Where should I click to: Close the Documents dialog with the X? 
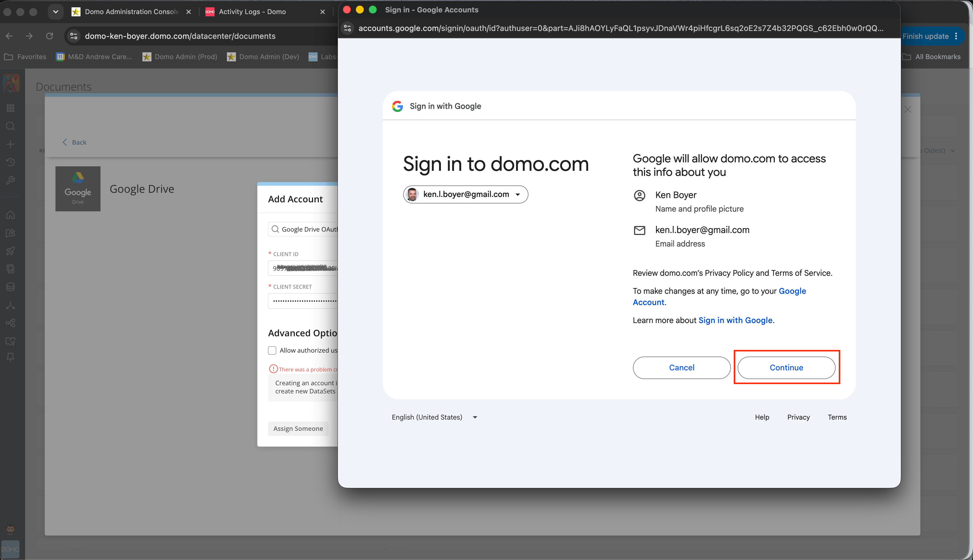pos(908,110)
